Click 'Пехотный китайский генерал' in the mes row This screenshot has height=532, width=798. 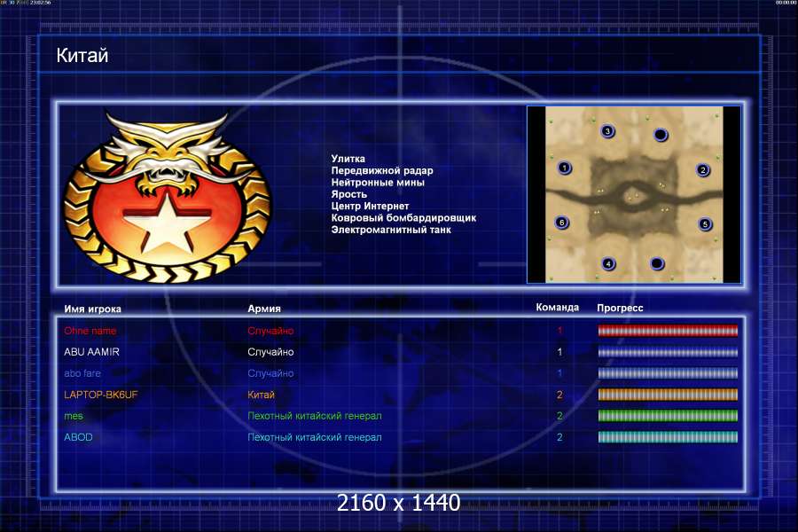(315, 416)
